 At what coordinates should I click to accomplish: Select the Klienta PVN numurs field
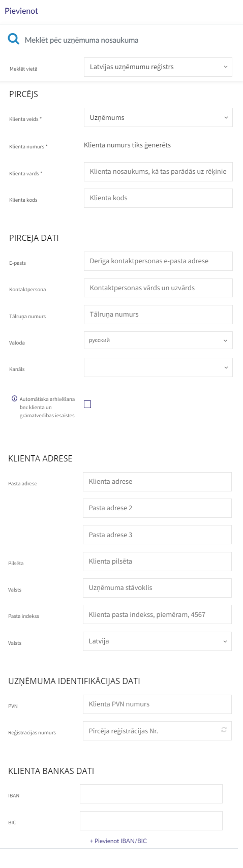click(157, 704)
